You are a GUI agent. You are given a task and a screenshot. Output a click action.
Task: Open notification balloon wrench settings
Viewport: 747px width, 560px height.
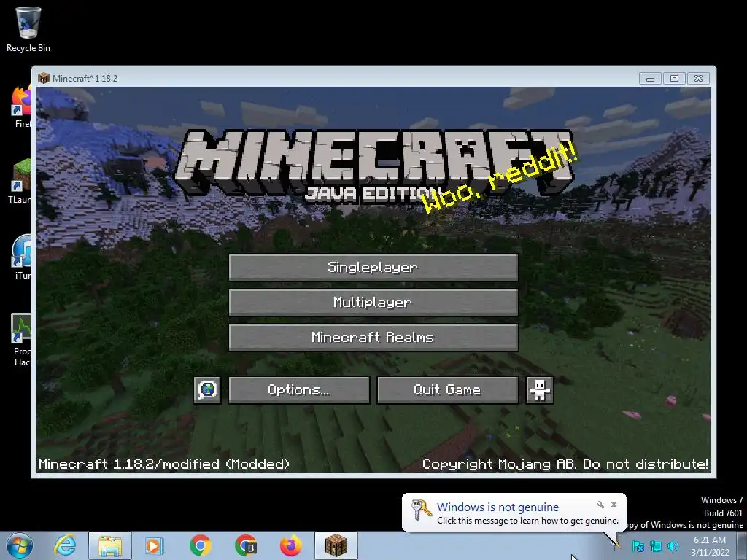tap(600, 505)
